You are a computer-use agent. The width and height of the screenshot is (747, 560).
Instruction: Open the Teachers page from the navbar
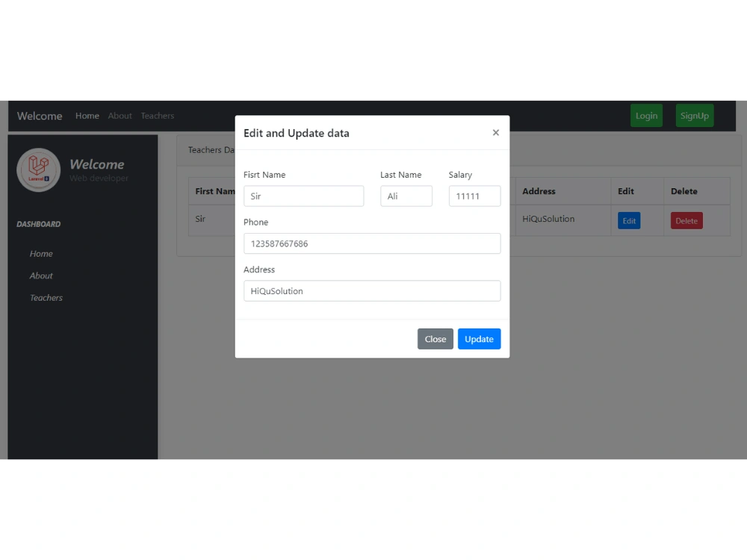(157, 116)
